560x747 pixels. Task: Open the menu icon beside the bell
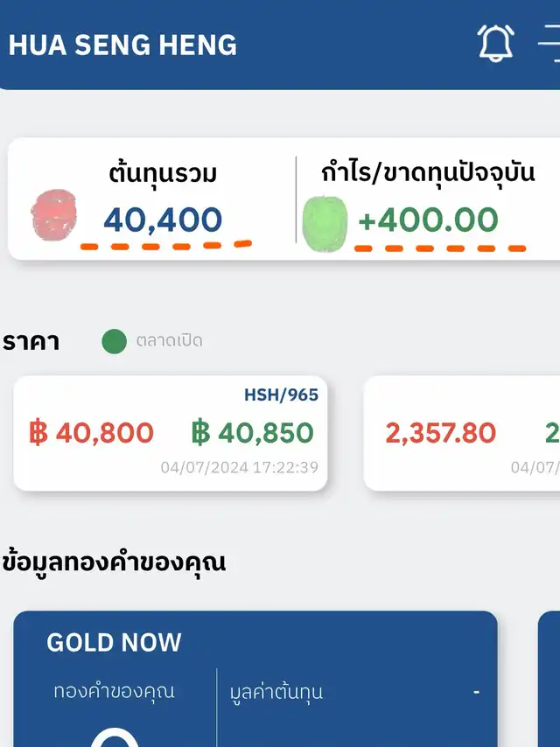550,43
